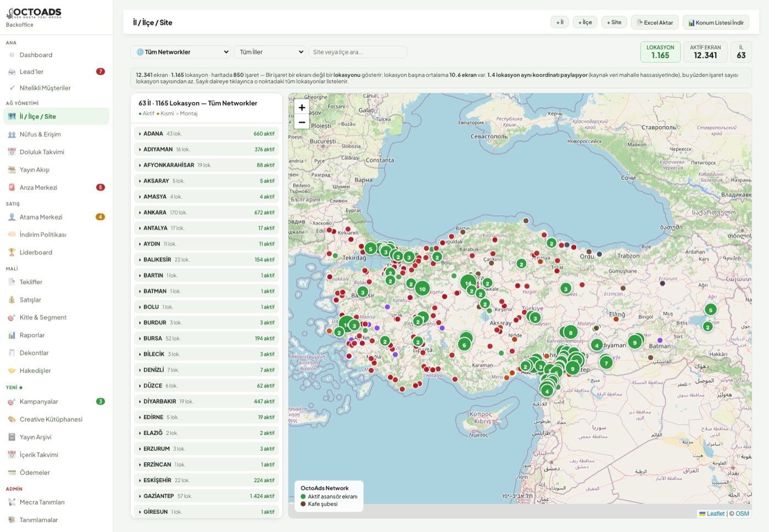Click the ADIYAMAN 376 aktif row

(x=207, y=149)
